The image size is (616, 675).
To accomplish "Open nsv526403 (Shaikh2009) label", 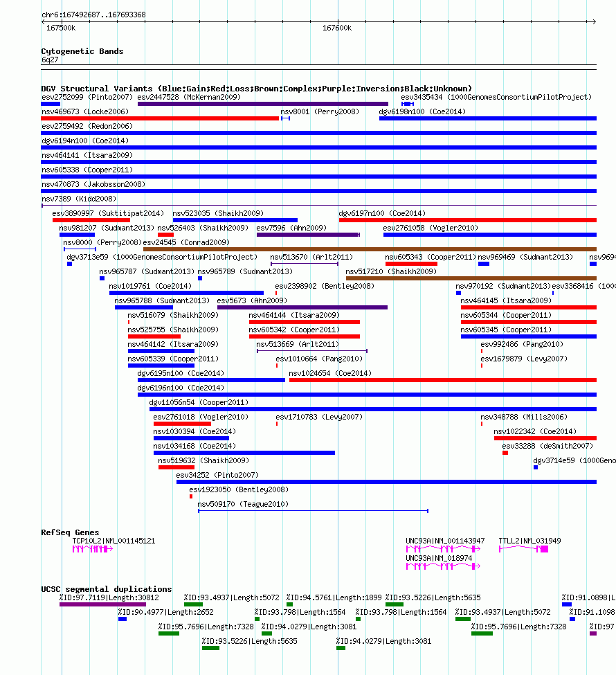I will [203, 228].
